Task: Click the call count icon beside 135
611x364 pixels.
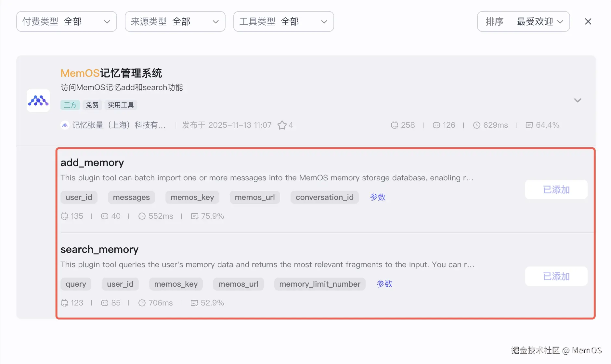Action: tap(65, 216)
